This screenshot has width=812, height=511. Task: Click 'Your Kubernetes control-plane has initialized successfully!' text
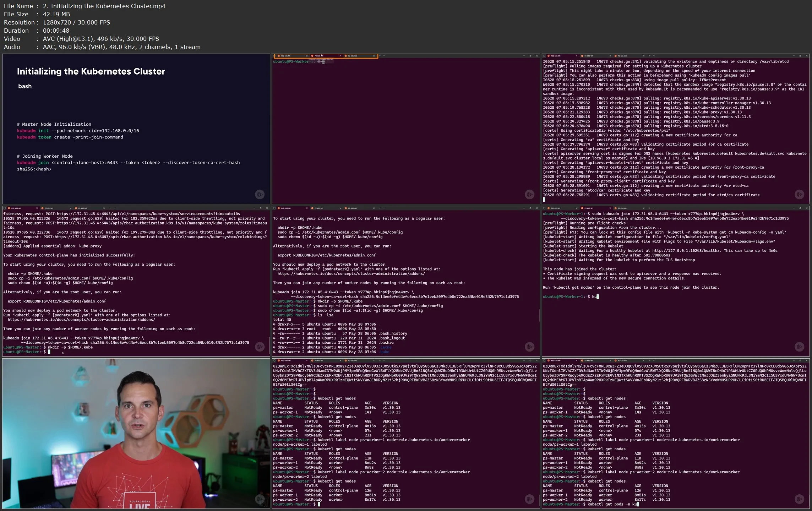point(69,255)
